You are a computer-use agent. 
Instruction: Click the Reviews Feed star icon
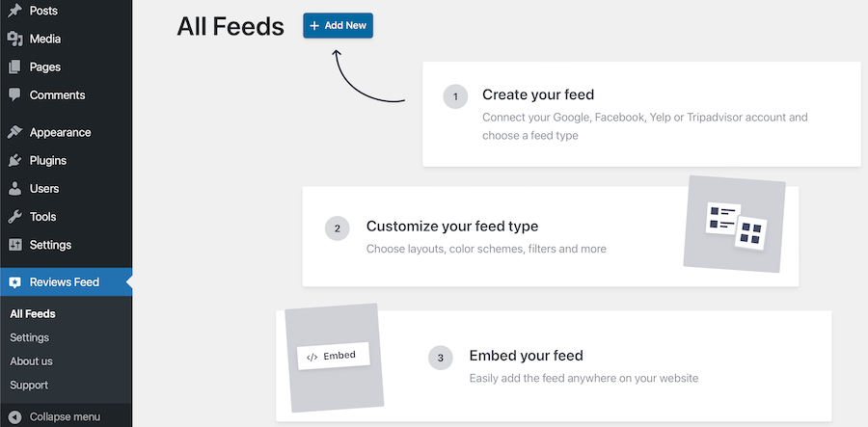pos(14,282)
